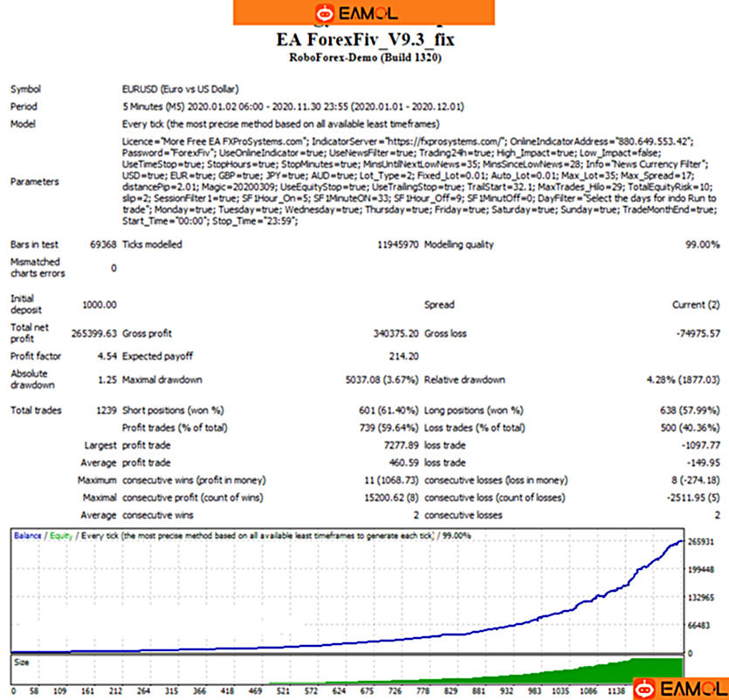729x700 pixels.
Task: Click the Profit factor value 4.54
Action: [x=107, y=356]
